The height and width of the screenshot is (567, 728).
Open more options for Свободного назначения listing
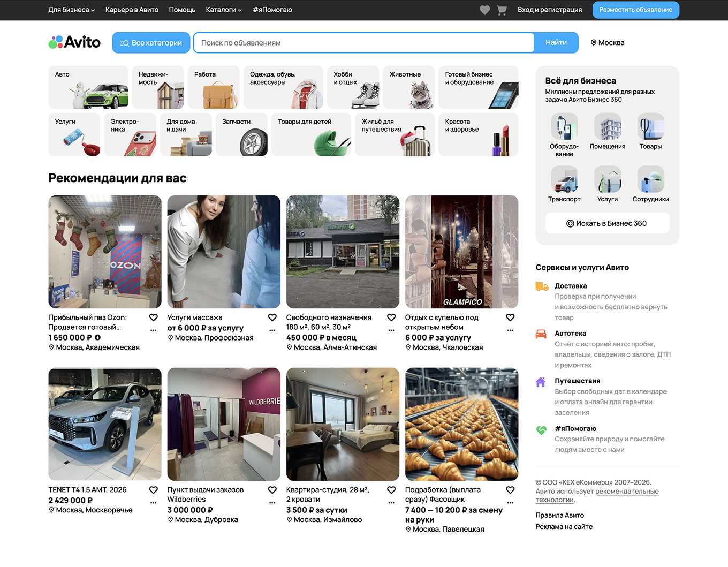point(391,330)
